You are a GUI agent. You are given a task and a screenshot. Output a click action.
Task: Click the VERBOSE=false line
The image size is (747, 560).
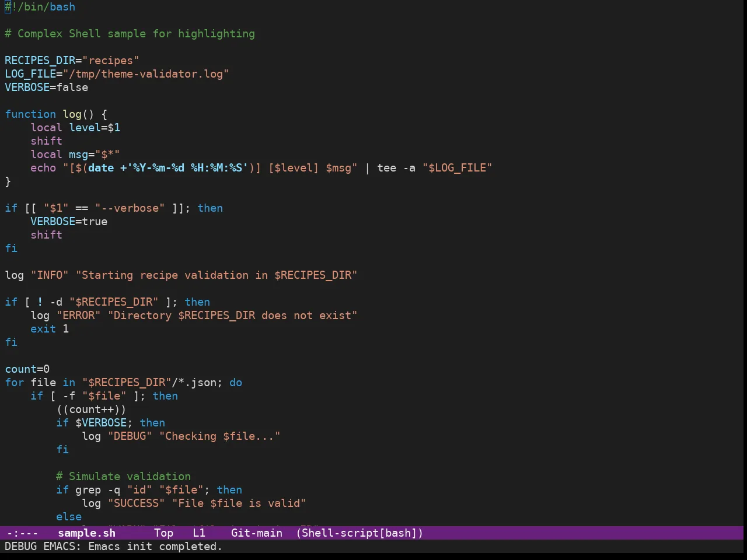tap(47, 87)
